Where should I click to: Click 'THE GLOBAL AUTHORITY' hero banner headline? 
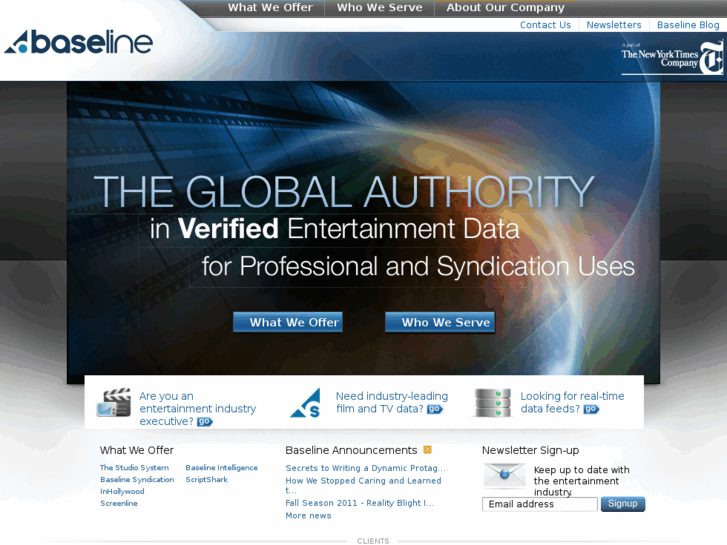[344, 192]
